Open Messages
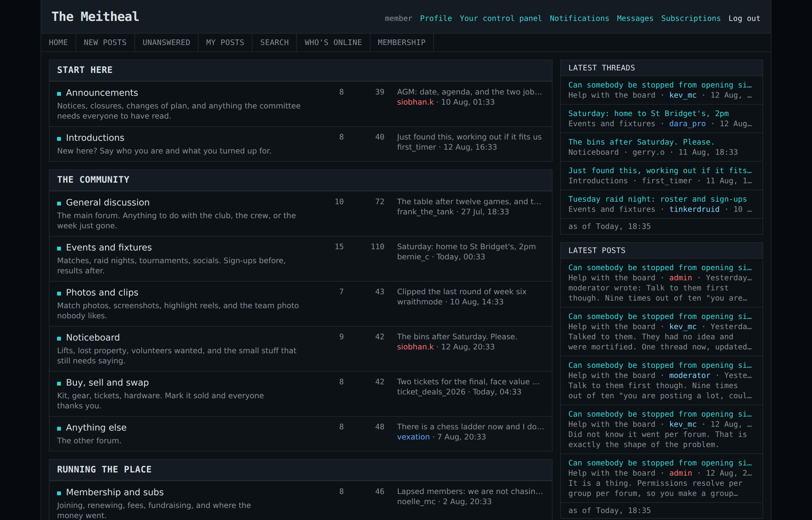The width and height of the screenshot is (812, 520). point(635,18)
